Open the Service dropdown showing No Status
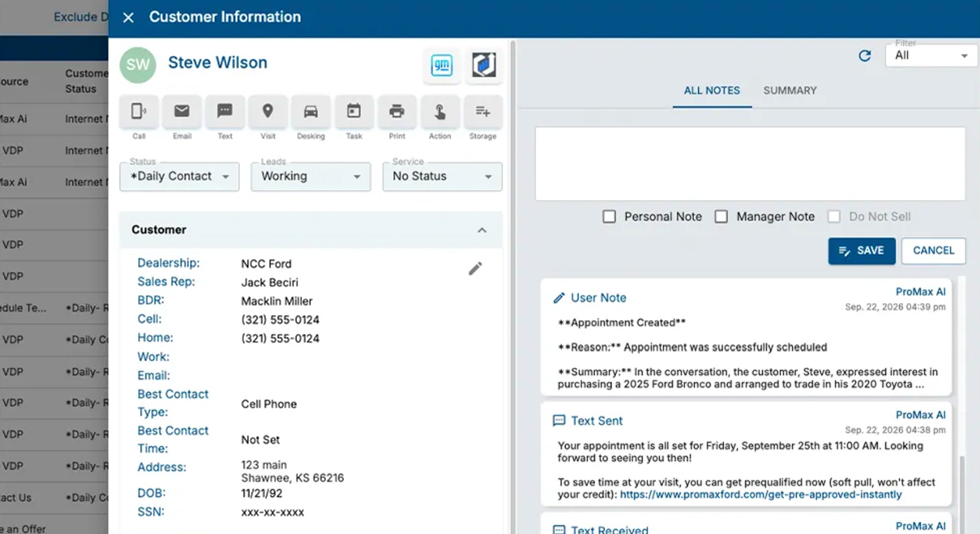This screenshot has height=534, width=980. (442, 176)
